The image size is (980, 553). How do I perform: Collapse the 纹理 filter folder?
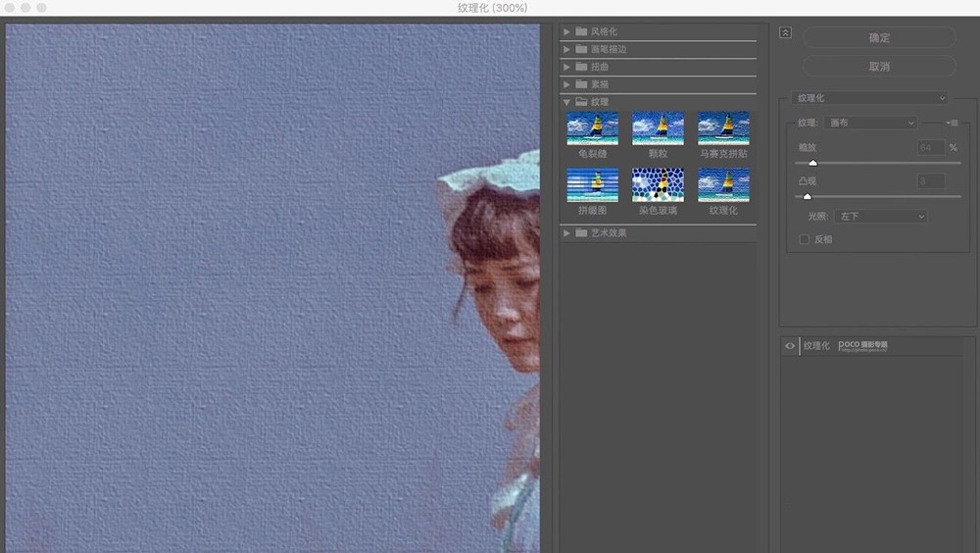click(567, 102)
